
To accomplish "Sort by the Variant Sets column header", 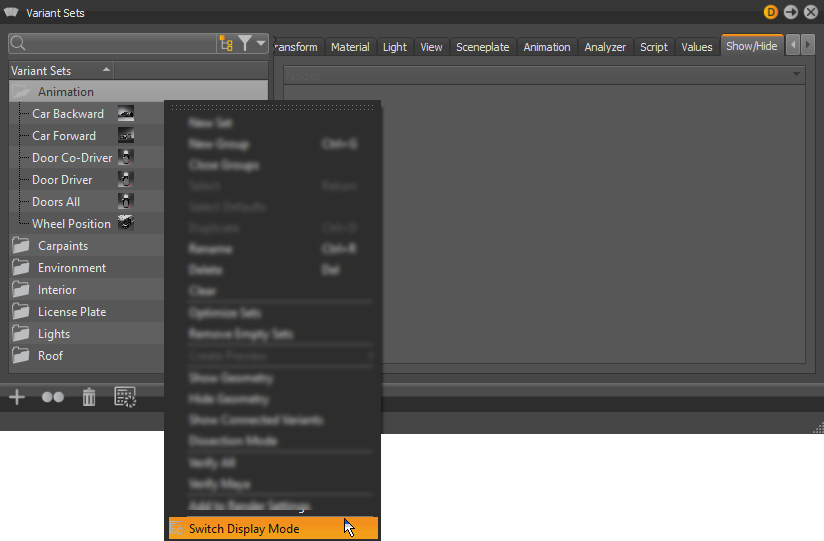I will pos(61,70).
